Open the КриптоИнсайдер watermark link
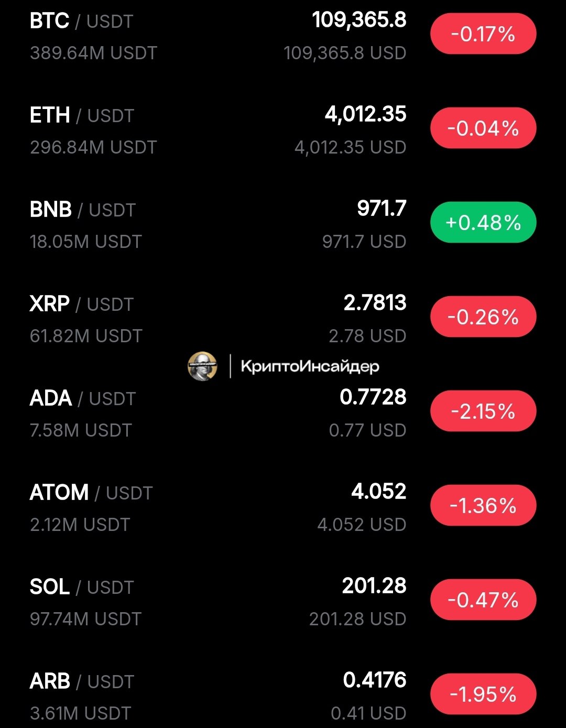 coord(309,366)
